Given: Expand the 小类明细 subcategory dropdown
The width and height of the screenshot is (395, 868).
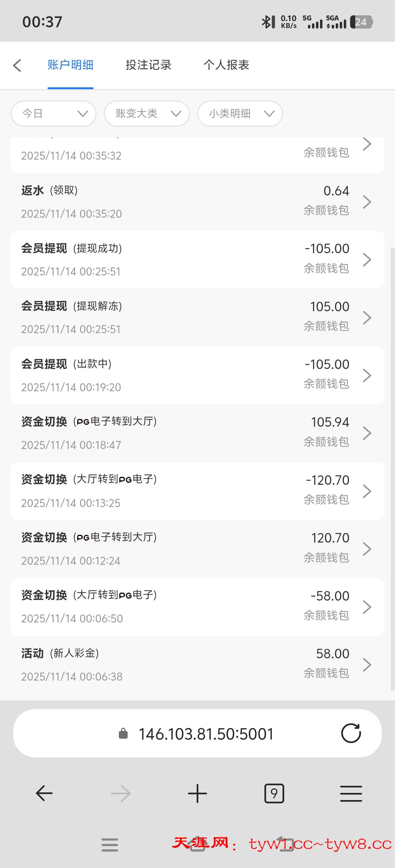Looking at the screenshot, I should [x=240, y=114].
